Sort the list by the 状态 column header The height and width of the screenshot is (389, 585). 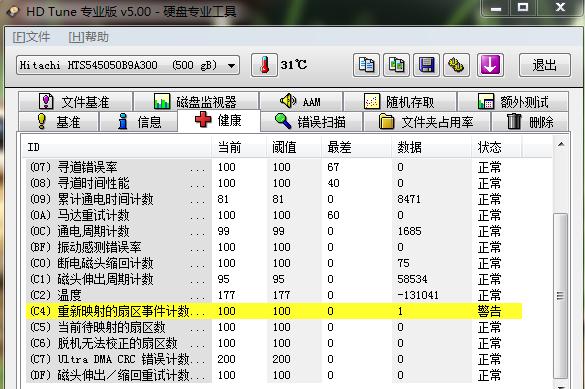(x=496, y=147)
